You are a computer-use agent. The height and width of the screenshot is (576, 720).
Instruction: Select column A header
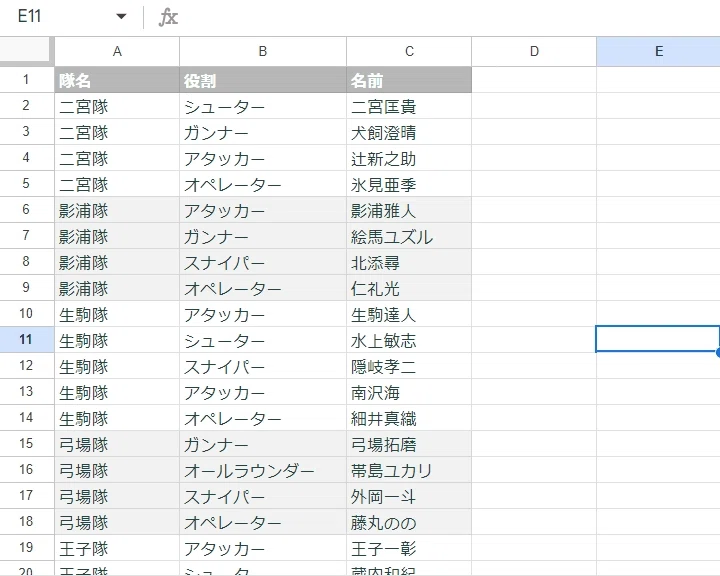(x=117, y=51)
